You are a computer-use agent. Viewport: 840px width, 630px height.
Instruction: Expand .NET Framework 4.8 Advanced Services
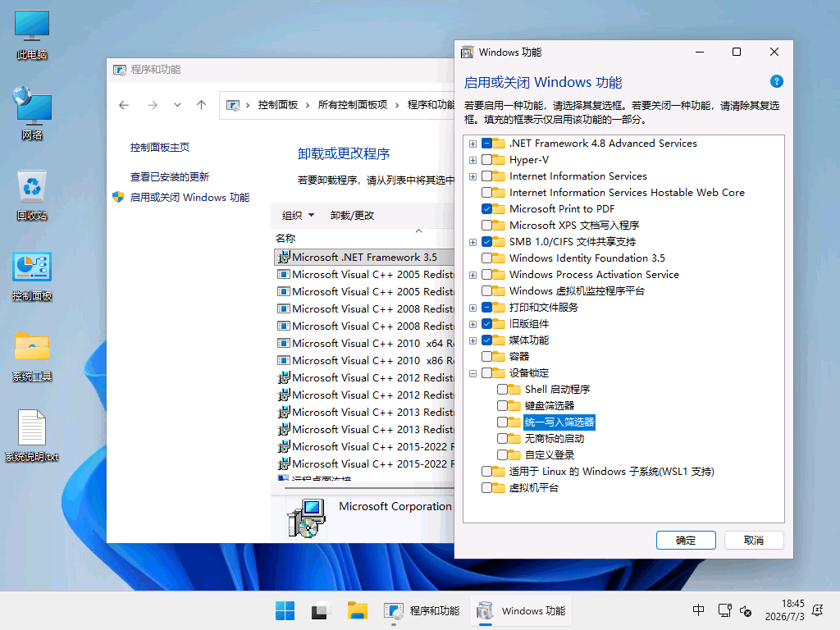(472, 144)
